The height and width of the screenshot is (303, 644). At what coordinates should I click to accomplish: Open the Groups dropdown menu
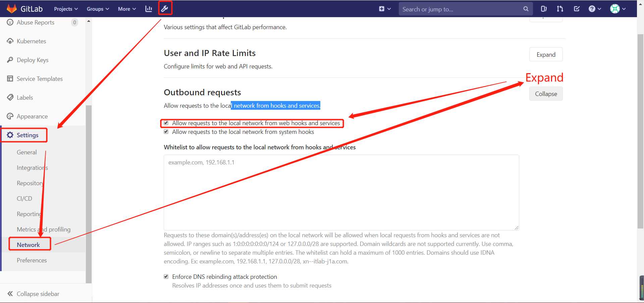[98, 9]
